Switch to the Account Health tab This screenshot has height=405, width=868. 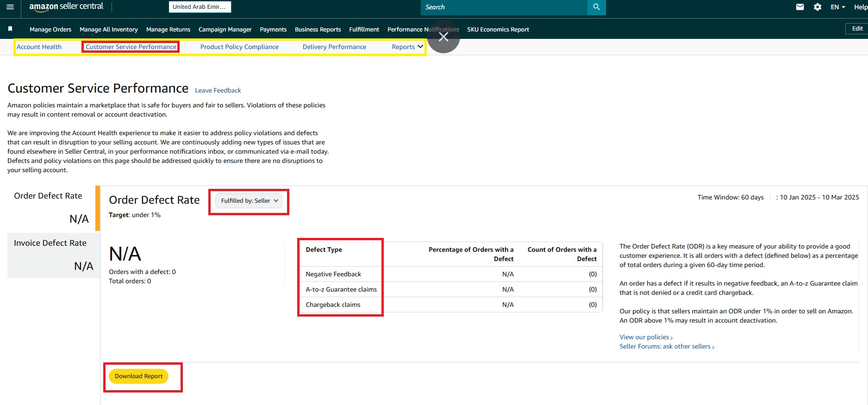tap(39, 47)
